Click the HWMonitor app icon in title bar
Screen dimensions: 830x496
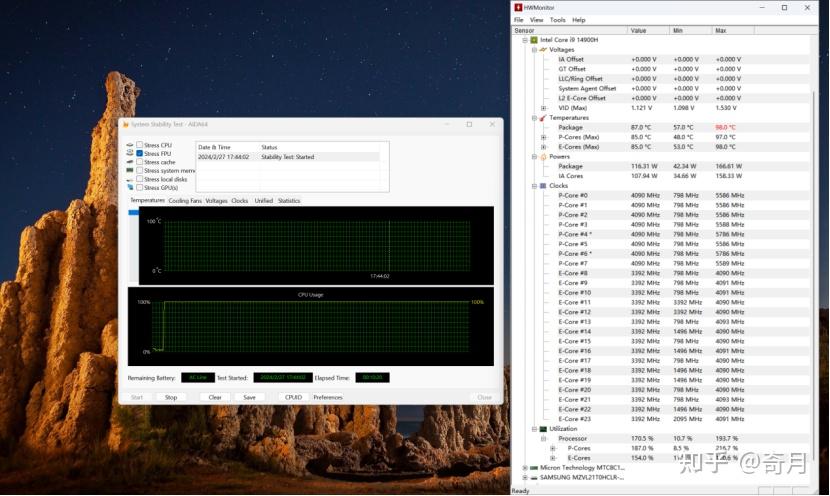[518, 7]
